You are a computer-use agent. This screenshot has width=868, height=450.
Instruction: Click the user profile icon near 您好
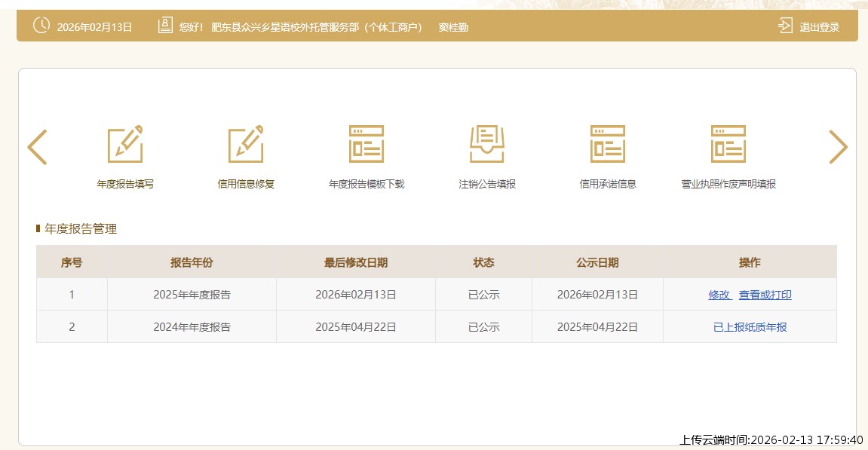165,26
